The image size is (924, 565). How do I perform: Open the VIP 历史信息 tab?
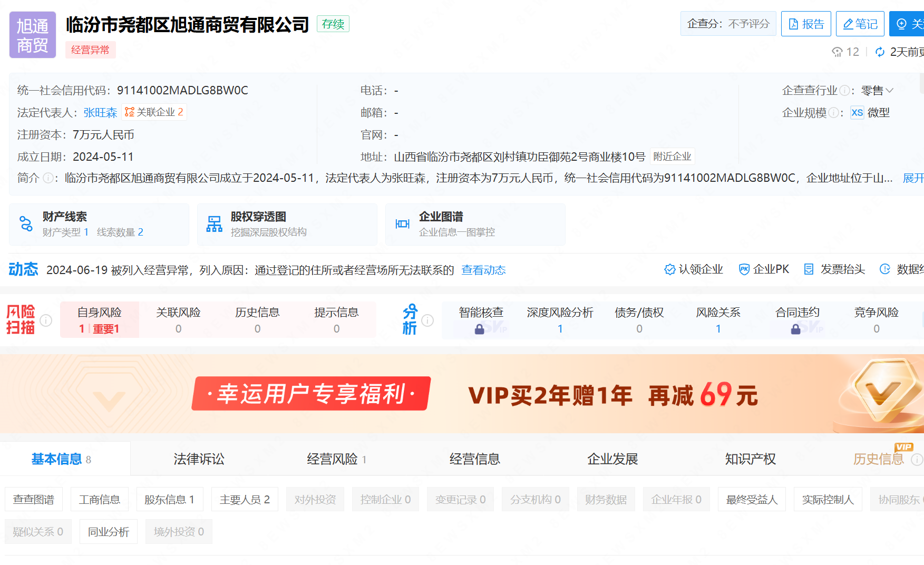click(879, 459)
